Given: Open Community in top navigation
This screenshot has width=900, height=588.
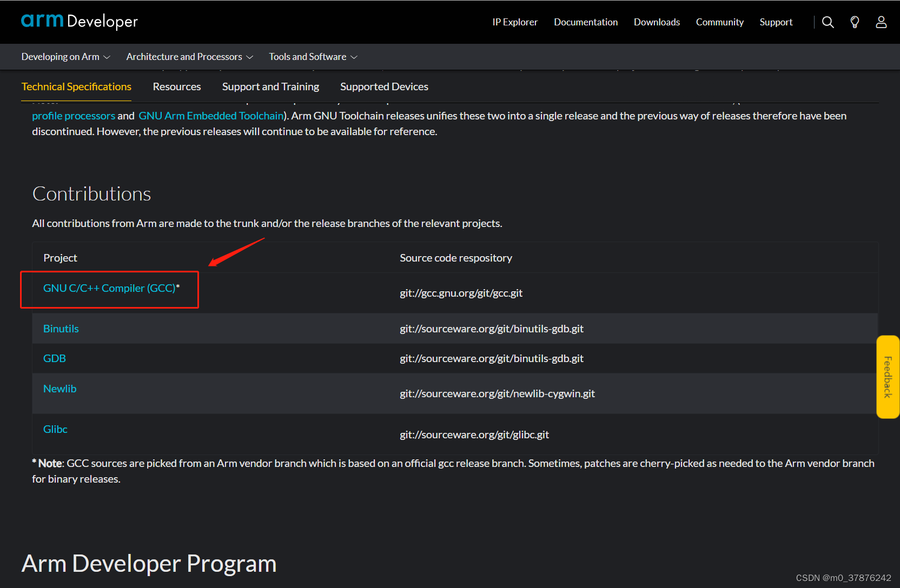Looking at the screenshot, I should pyautogui.click(x=719, y=22).
